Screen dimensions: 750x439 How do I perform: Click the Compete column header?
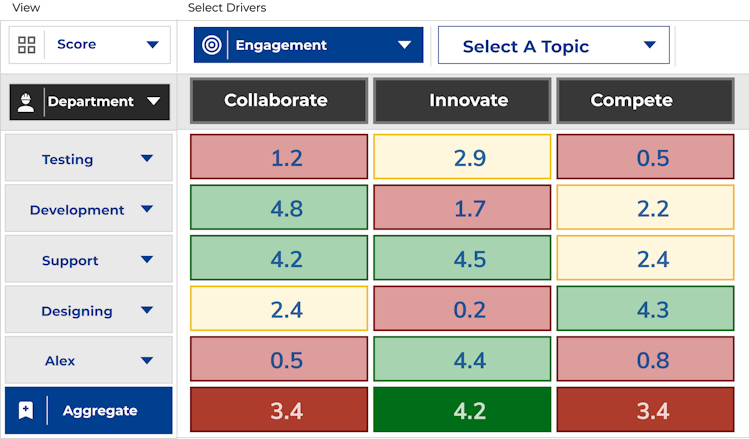coord(645,100)
